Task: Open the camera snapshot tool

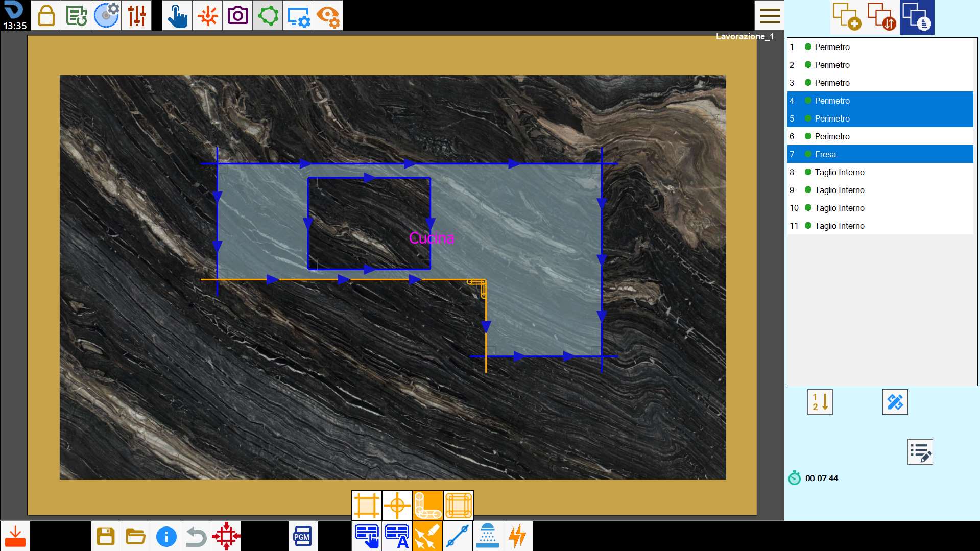Action: (x=237, y=15)
